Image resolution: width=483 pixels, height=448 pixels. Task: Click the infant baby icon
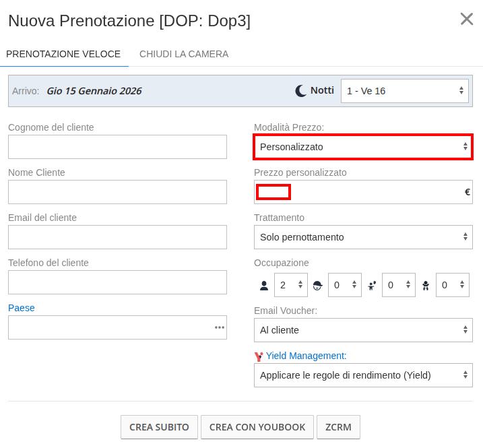(x=426, y=286)
